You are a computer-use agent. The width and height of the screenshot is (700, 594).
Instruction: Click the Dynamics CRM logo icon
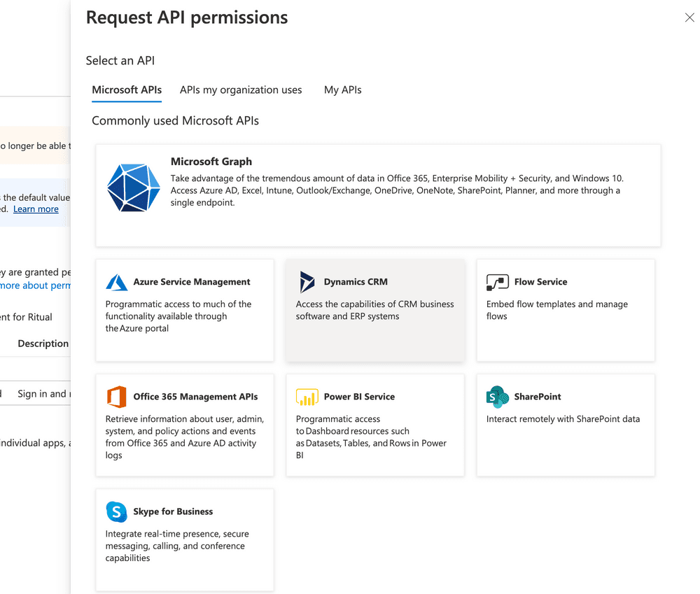[307, 282]
